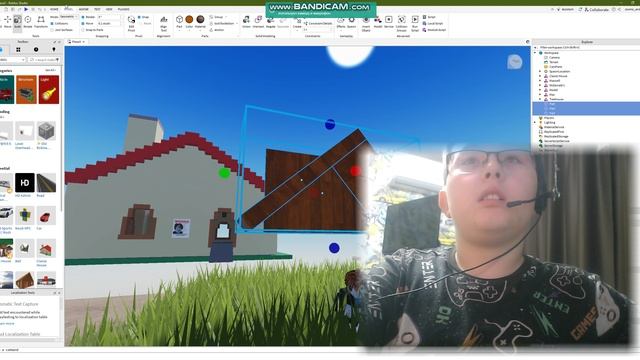Click the Play button in quick access bar
The width and height of the screenshot is (640, 360).
click(26, 9)
